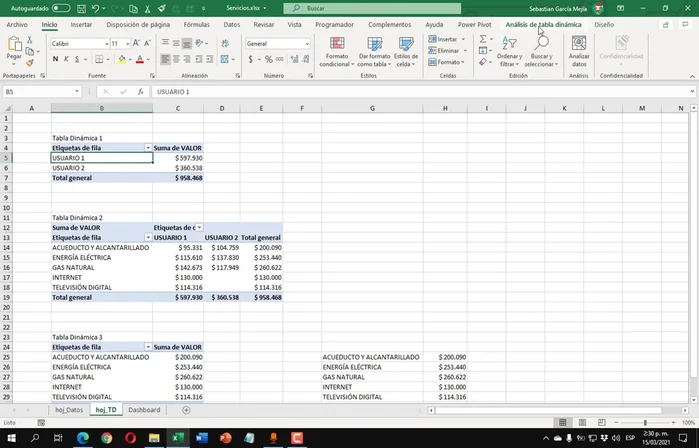Switch to Normal view in status bar

(563, 423)
